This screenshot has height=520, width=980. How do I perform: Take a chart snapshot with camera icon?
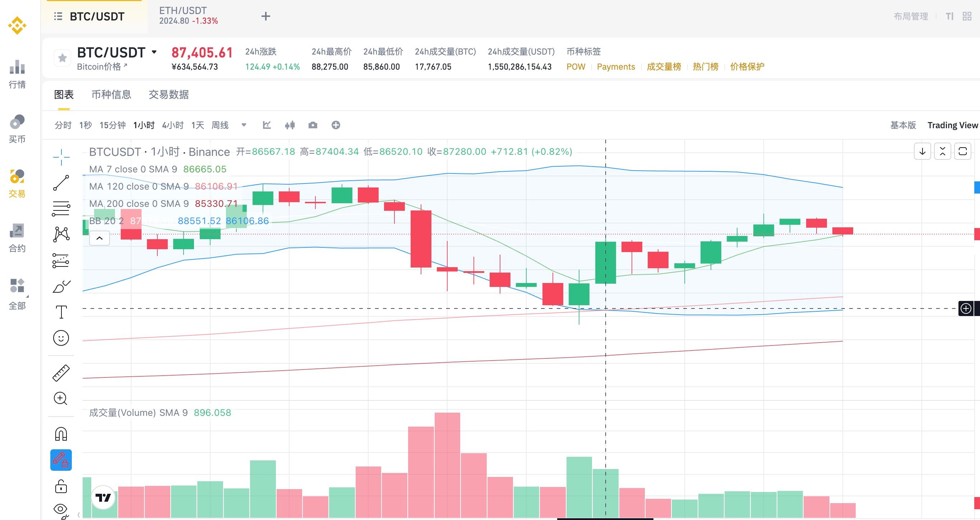coord(313,125)
